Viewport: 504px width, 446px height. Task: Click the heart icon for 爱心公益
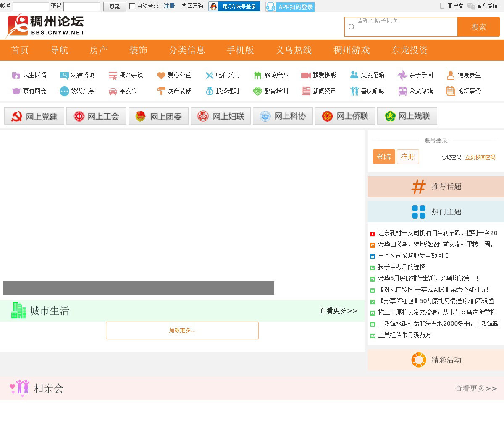(161, 75)
